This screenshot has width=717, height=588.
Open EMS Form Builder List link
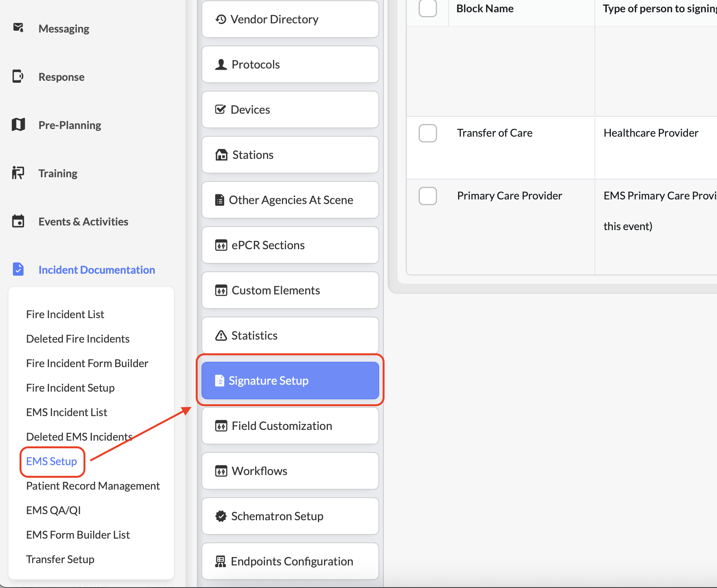pos(78,535)
